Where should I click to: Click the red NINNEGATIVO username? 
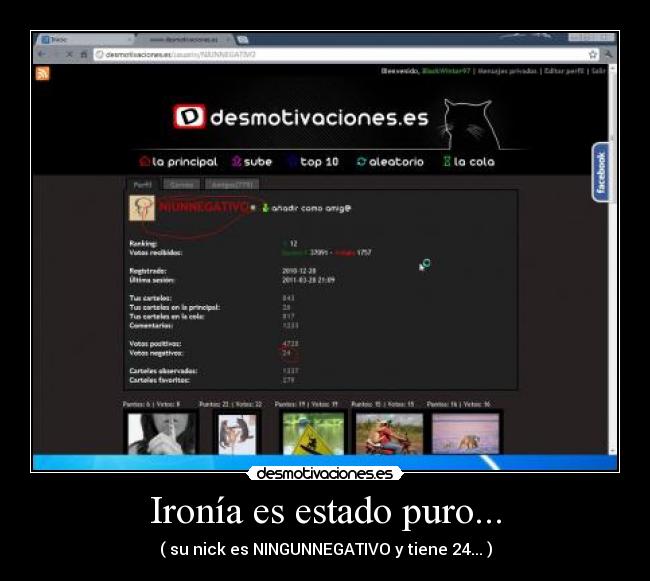tap(204, 207)
